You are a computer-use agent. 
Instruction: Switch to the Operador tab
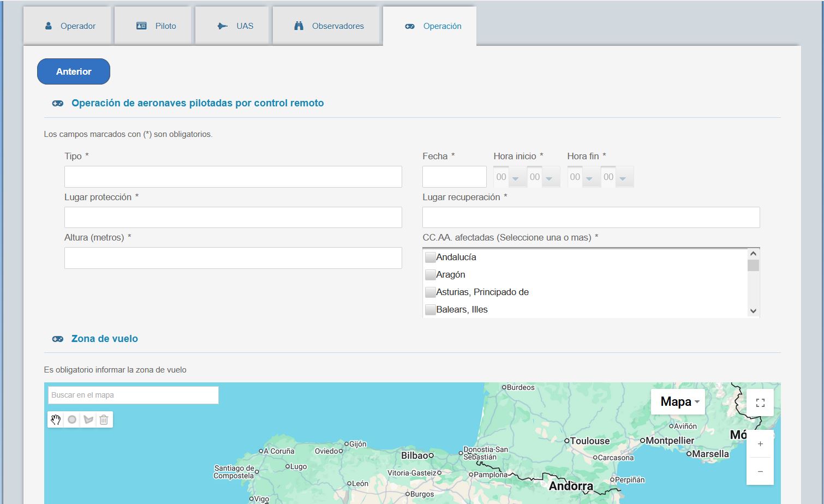(68, 26)
